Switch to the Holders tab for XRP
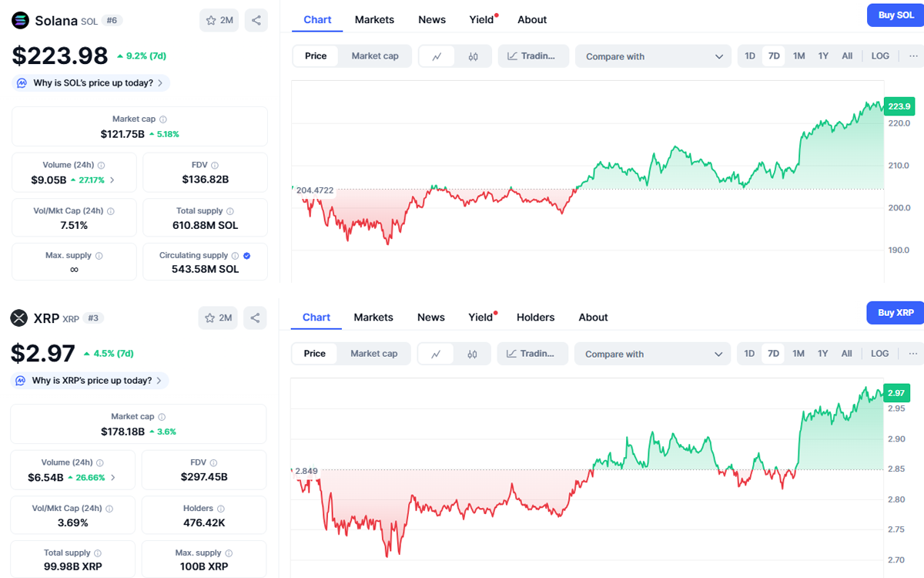Image resolution: width=924 pixels, height=578 pixels. (x=535, y=317)
